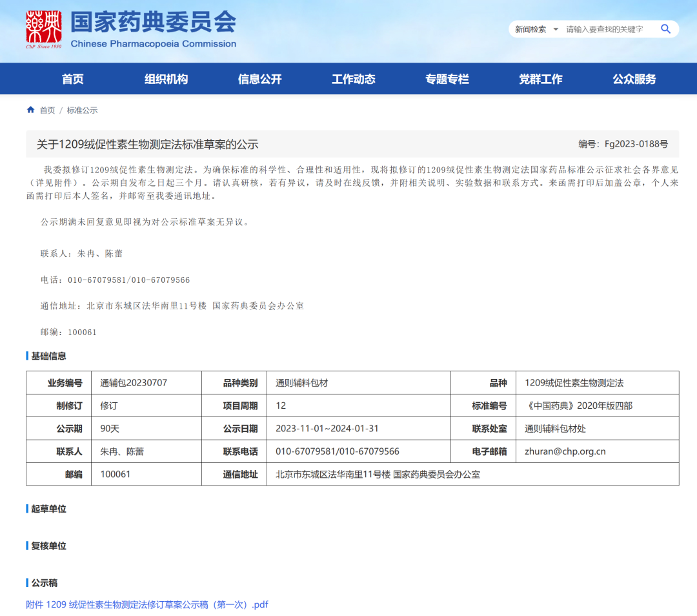Screen dimensions: 697x616
Task: Click the body line 邮编：100061
Action: [68, 333]
